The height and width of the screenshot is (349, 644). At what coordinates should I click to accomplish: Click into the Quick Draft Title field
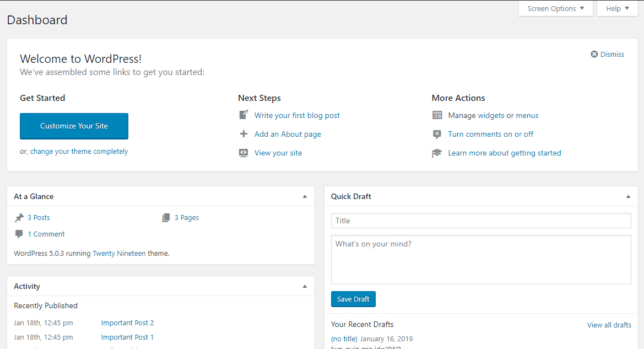[x=480, y=221]
